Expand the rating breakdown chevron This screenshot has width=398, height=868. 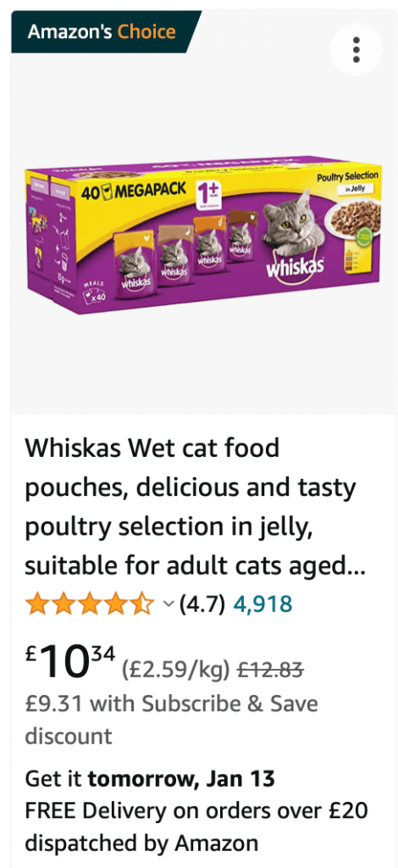169,604
